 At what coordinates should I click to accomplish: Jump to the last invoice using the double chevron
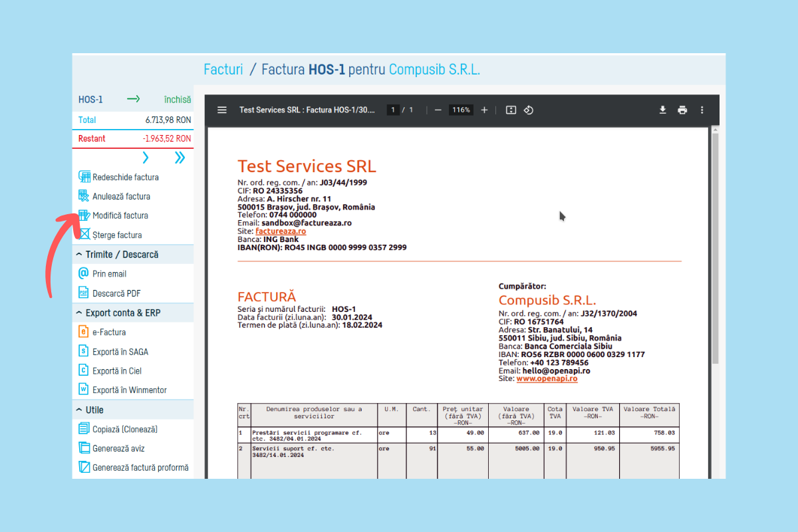click(x=180, y=158)
